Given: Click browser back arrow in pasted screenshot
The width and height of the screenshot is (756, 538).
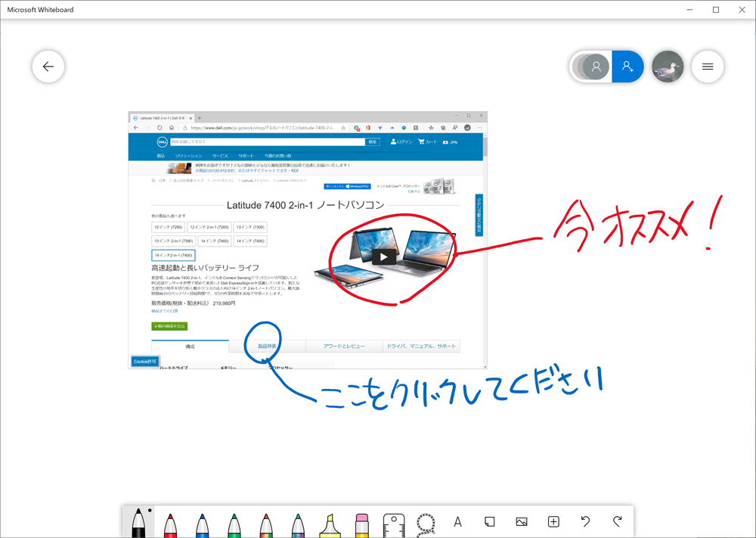Looking at the screenshot, I should [x=136, y=128].
